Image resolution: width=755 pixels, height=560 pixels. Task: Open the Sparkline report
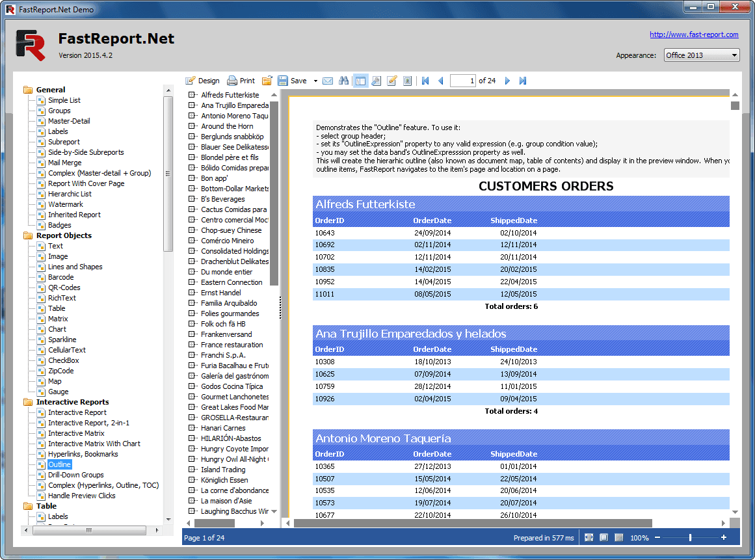pos(62,340)
